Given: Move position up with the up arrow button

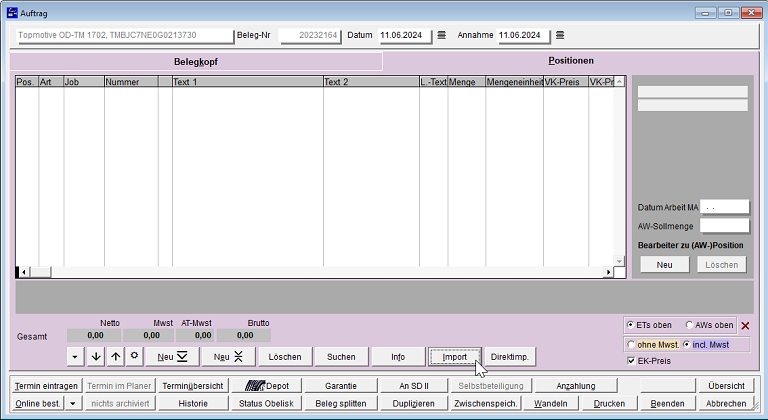Looking at the screenshot, I should pos(115,357).
